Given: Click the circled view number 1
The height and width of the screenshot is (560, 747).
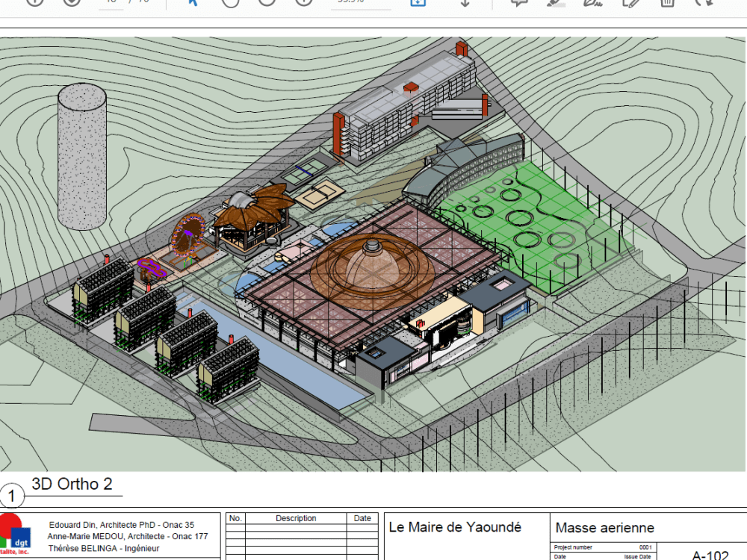Looking at the screenshot, I should click(x=11, y=496).
